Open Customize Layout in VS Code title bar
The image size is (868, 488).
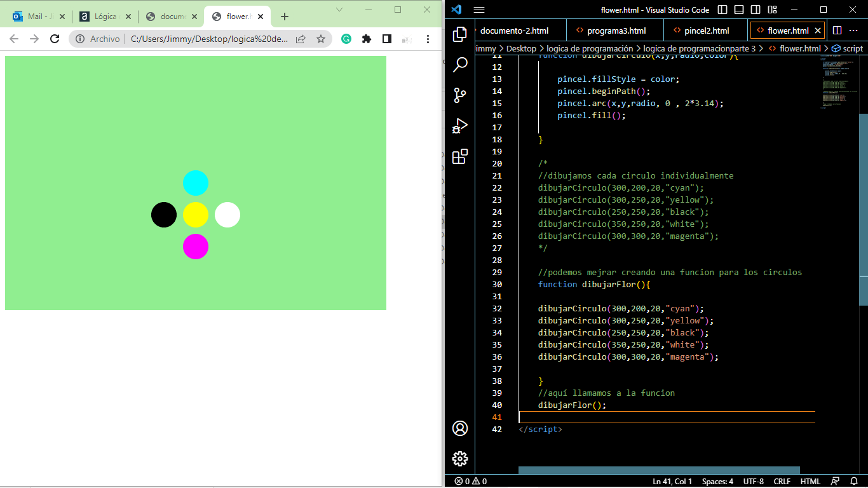tap(772, 10)
